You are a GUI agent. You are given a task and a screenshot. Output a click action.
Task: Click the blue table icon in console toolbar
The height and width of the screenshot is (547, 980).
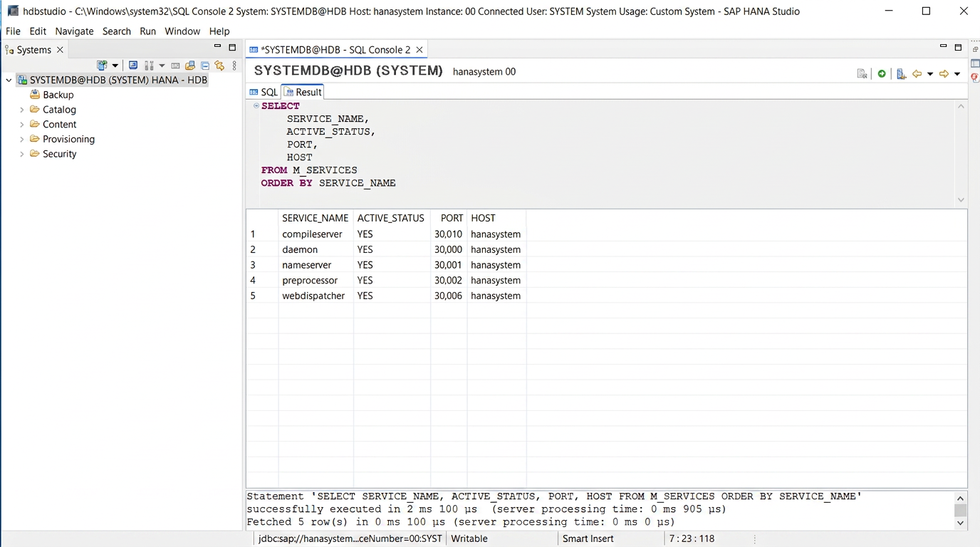click(901, 74)
